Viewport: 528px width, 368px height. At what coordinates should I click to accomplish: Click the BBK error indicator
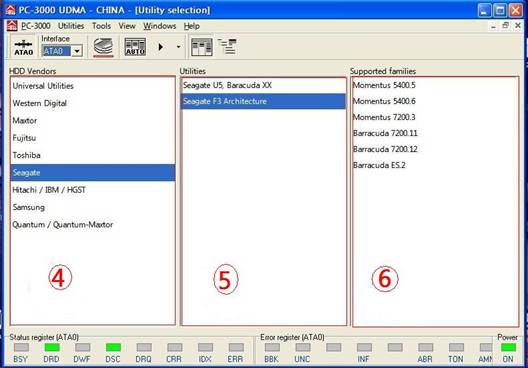(272, 347)
